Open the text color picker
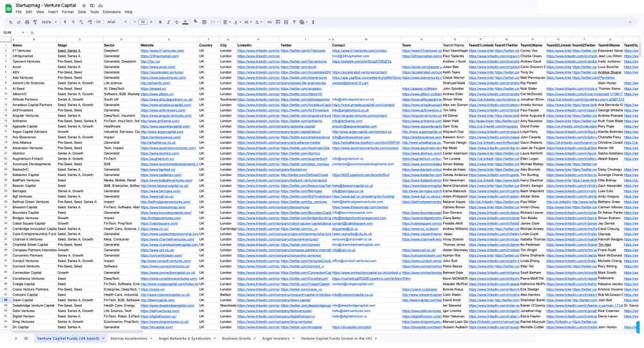The width and height of the screenshot is (644, 348). [185, 22]
